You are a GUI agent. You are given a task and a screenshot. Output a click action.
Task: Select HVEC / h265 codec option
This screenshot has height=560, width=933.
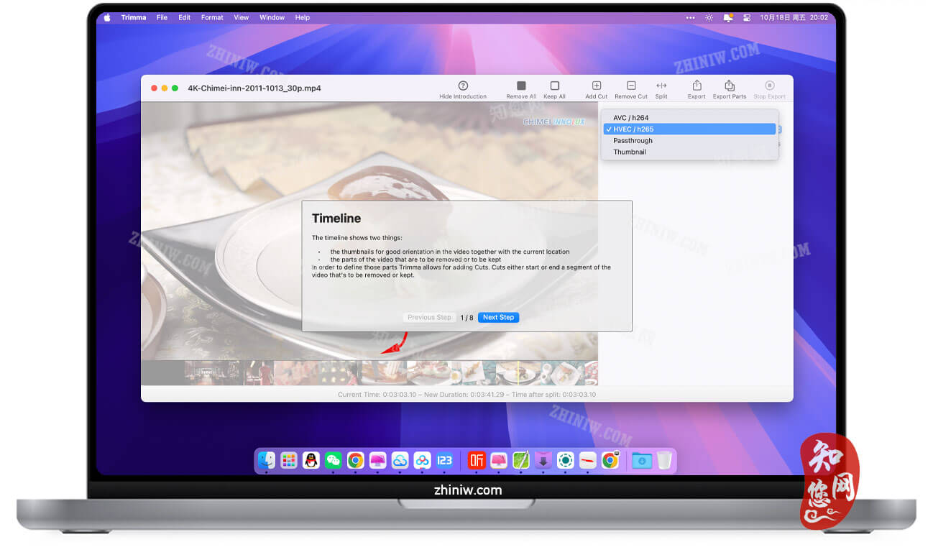[690, 129]
